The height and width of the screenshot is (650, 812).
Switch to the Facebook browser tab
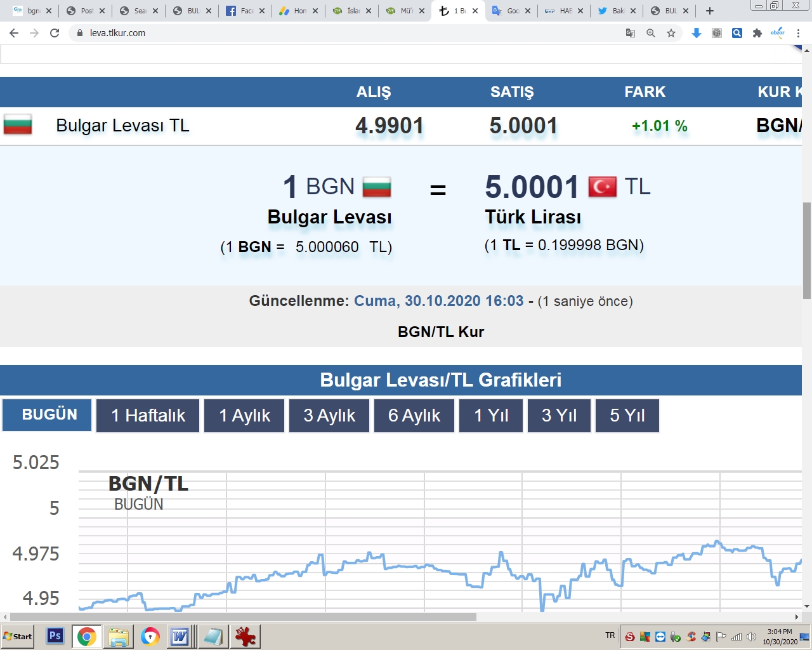(244, 11)
